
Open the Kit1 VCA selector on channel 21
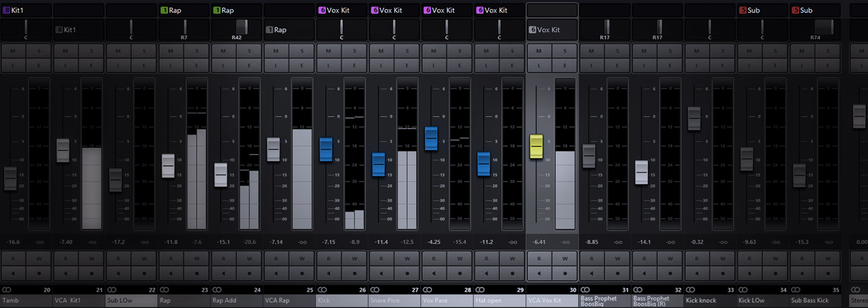79,30
